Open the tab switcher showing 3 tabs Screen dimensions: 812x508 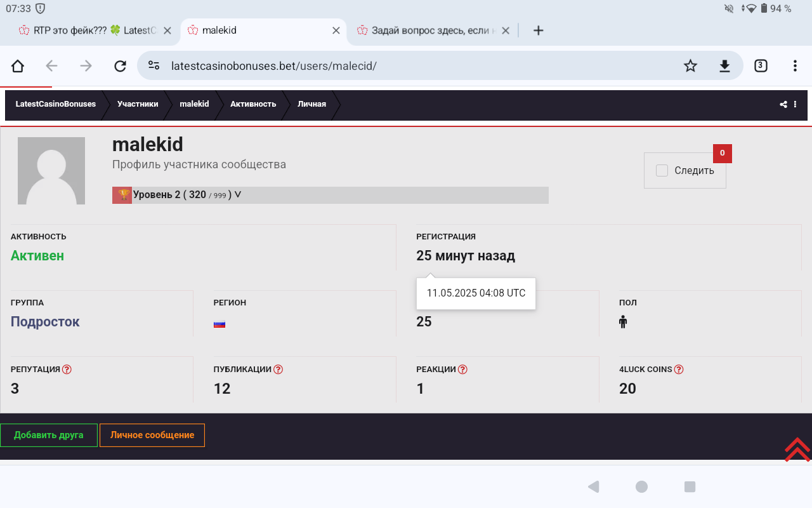(x=761, y=65)
